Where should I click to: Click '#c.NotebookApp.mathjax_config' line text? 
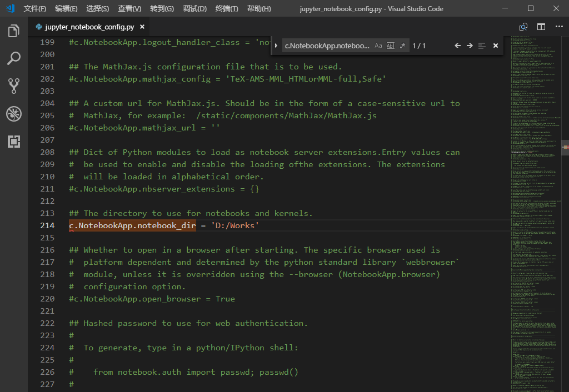(227, 79)
